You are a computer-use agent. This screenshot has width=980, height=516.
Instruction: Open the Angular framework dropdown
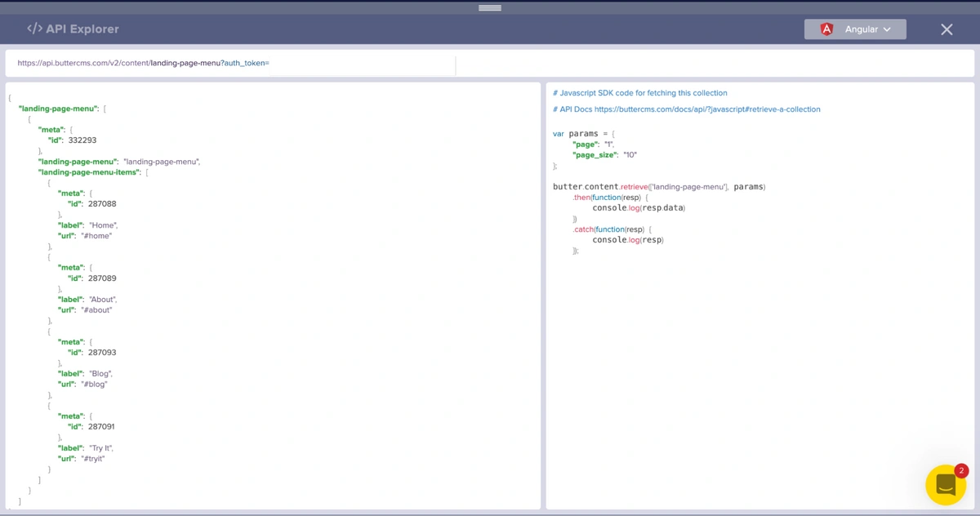[x=855, y=29]
